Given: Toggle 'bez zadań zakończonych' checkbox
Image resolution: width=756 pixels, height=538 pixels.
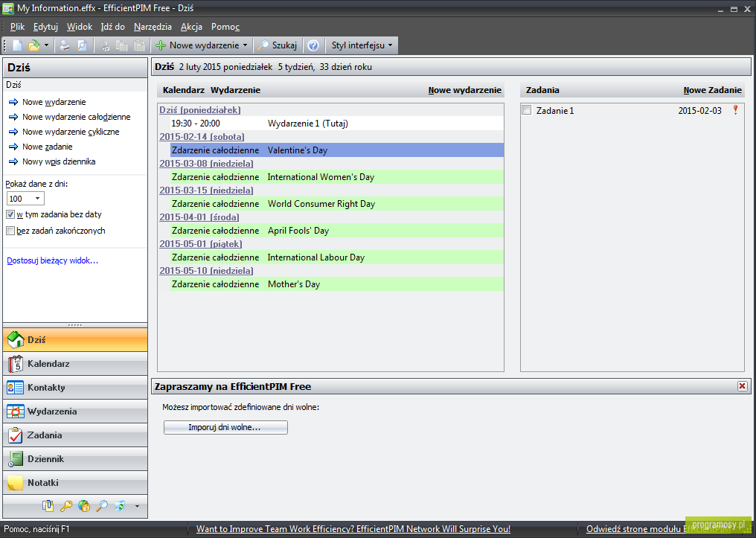Looking at the screenshot, I should click(x=10, y=231).
